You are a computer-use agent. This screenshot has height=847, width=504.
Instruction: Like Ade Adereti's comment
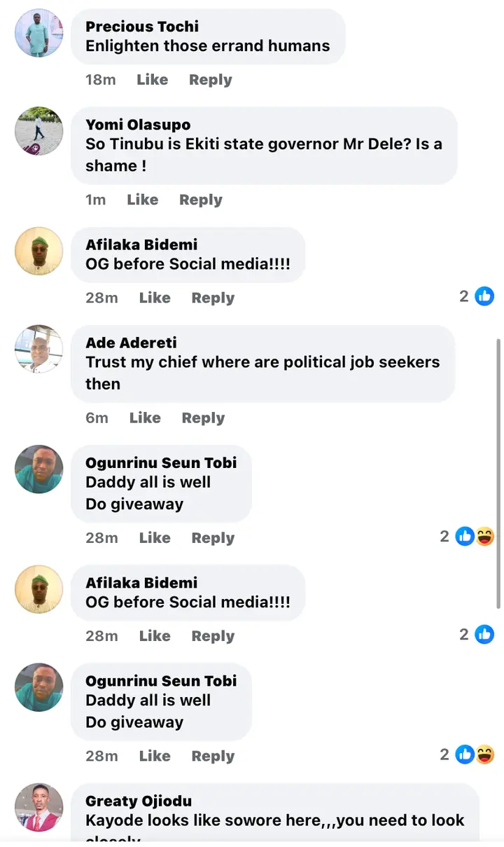145,418
